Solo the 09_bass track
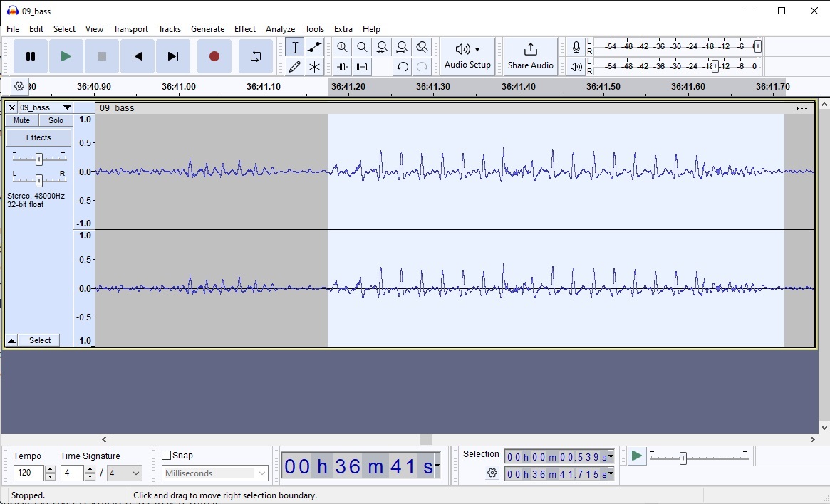Viewport: 830px width, 504px height. click(56, 120)
